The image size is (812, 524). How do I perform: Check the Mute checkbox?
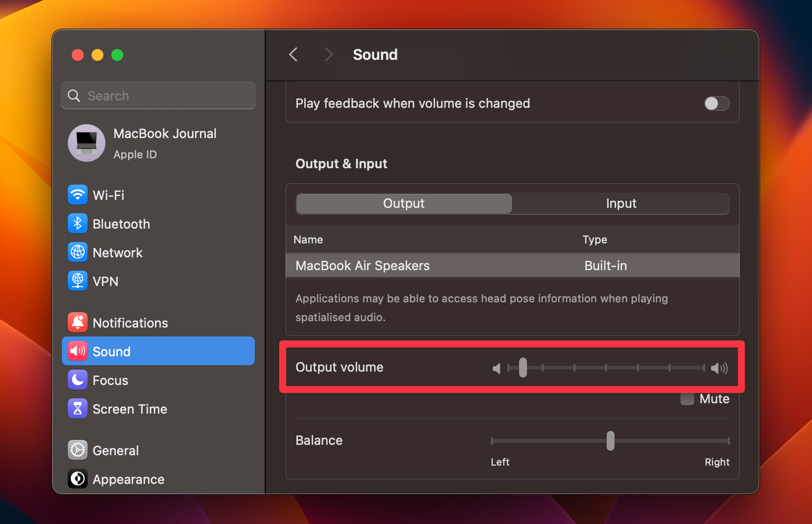click(x=687, y=398)
